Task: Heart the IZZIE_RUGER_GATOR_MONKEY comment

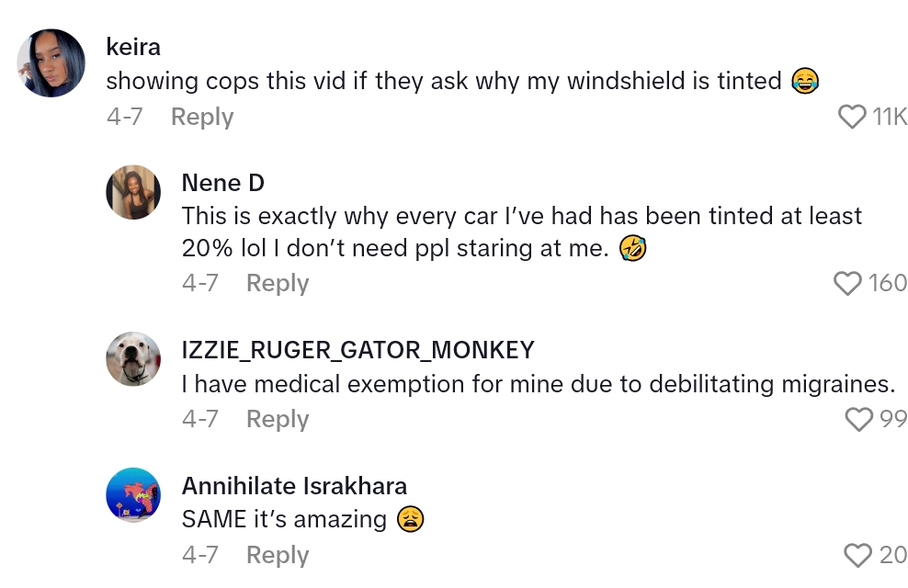Action: [858, 419]
